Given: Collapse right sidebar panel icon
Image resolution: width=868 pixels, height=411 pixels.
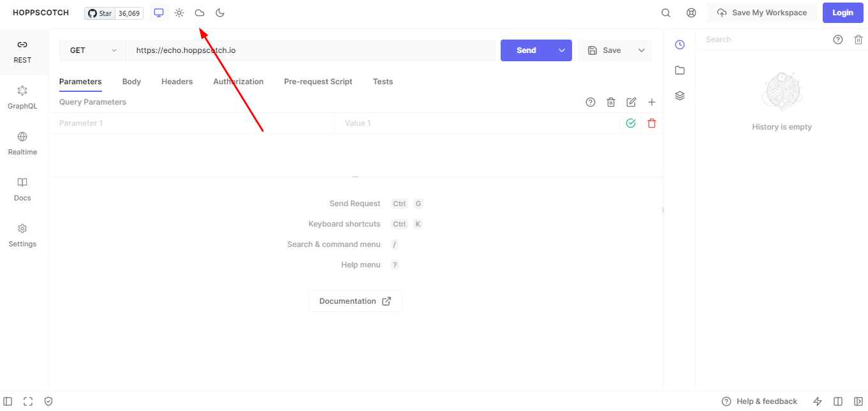Looking at the screenshot, I should pyautogui.click(x=858, y=401).
